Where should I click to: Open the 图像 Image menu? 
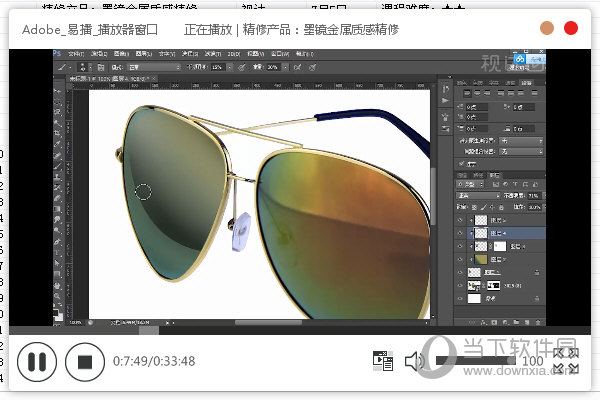[x=121, y=54]
